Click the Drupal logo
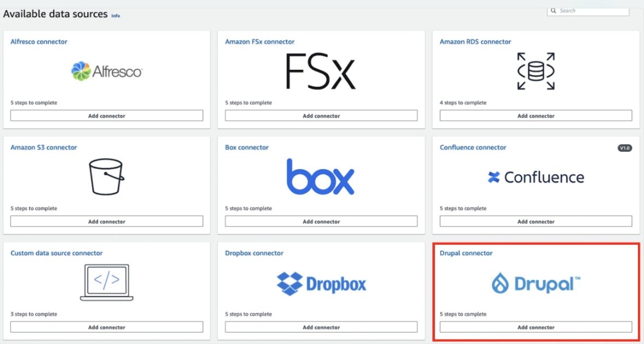The width and height of the screenshot is (644, 344). (536, 283)
